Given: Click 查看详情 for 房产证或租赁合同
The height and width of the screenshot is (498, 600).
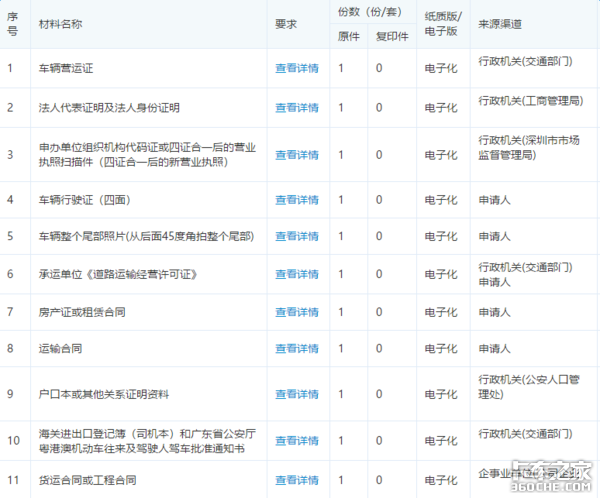Looking at the screenshot, I should point(297,312).
